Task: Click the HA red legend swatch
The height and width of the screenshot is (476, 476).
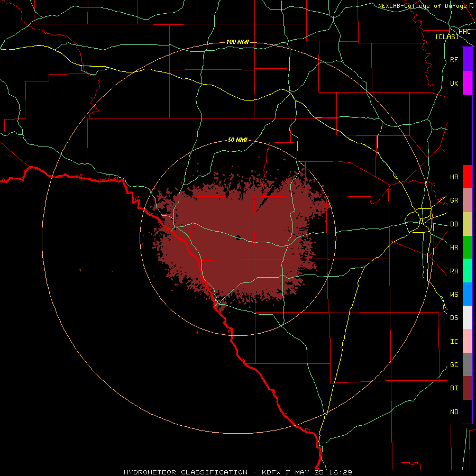Action: 467,177
